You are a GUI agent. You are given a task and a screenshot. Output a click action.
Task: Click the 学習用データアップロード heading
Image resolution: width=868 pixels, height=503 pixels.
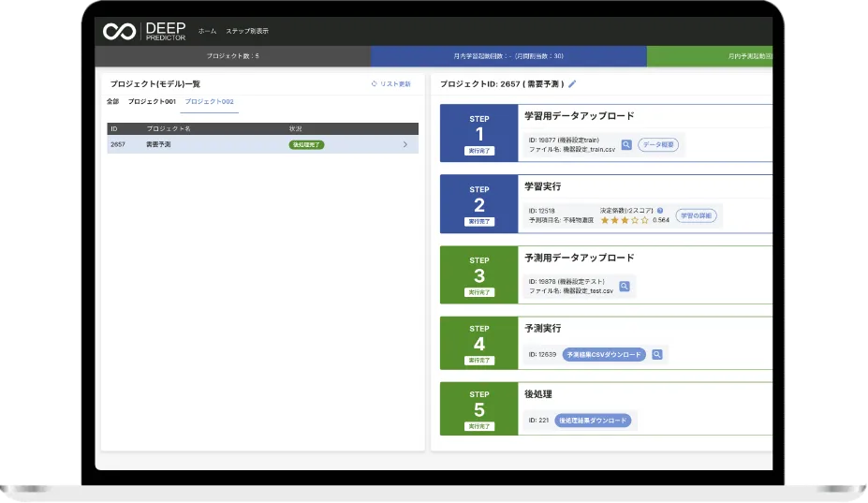click(x=579, y=116)
